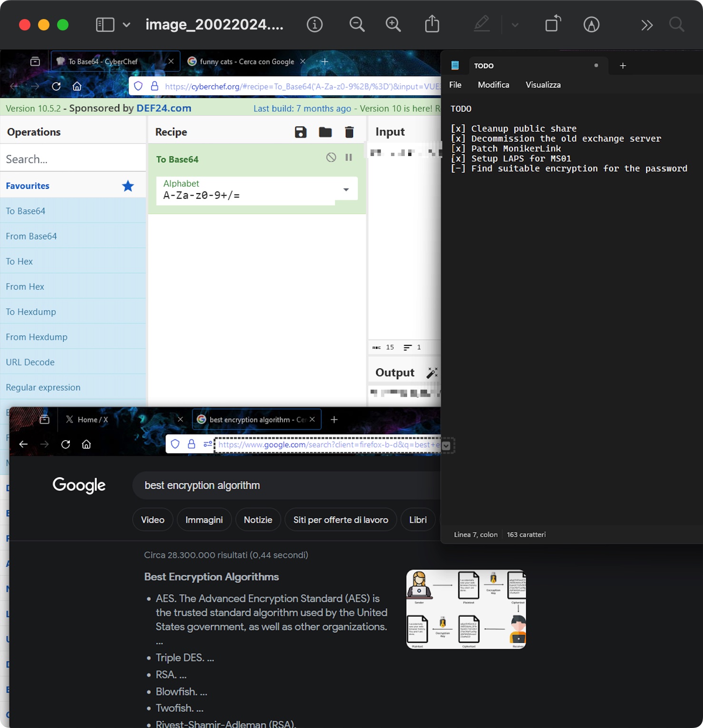
Task: Filter results by Video
Action: 153,520
